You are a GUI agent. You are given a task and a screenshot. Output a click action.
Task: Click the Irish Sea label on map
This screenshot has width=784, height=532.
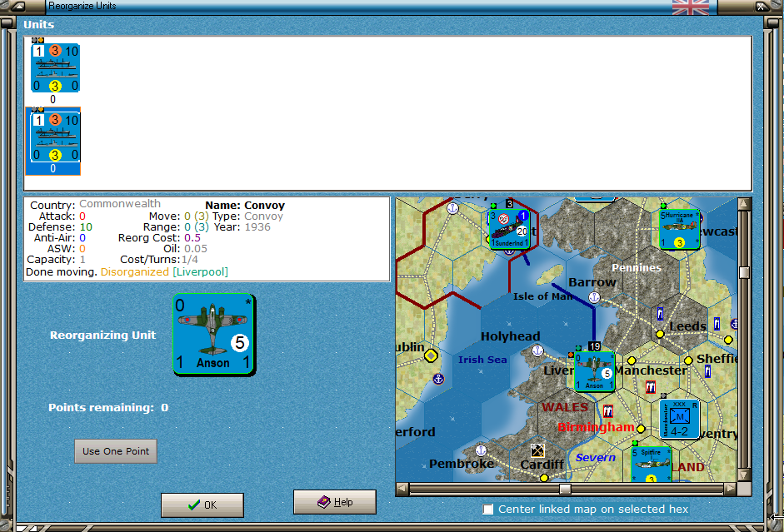(x=482, y=360)
